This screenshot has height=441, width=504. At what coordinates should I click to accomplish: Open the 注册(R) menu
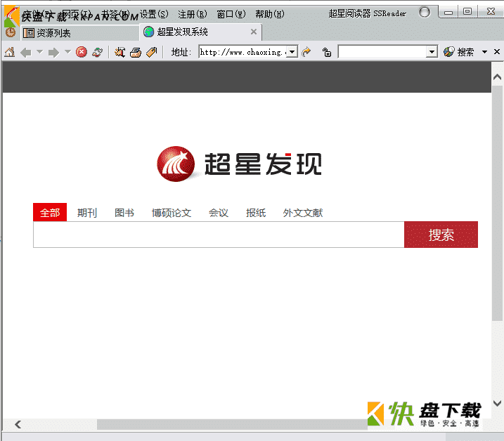click(x=193, y=14)
